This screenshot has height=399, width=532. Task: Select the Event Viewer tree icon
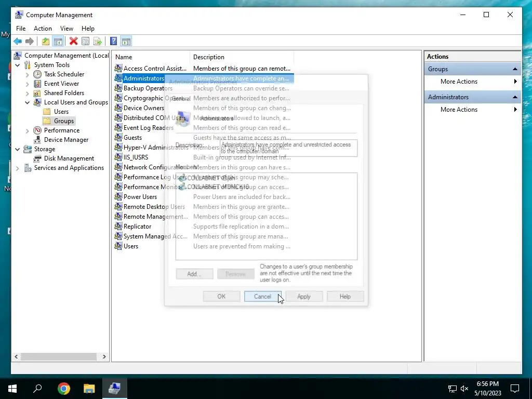(x=37, y=84)
